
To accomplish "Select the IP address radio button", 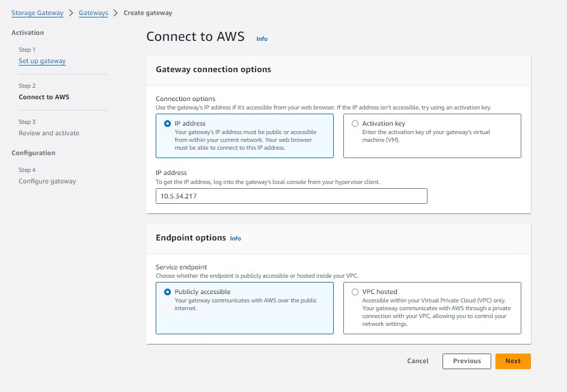I will coord(167,124).
